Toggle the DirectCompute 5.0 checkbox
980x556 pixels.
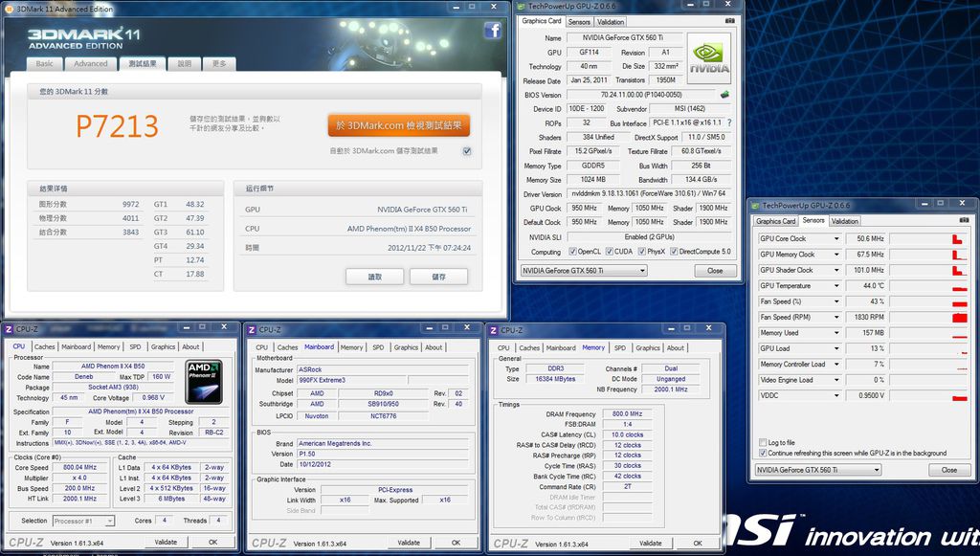click(x=674, y=252)
